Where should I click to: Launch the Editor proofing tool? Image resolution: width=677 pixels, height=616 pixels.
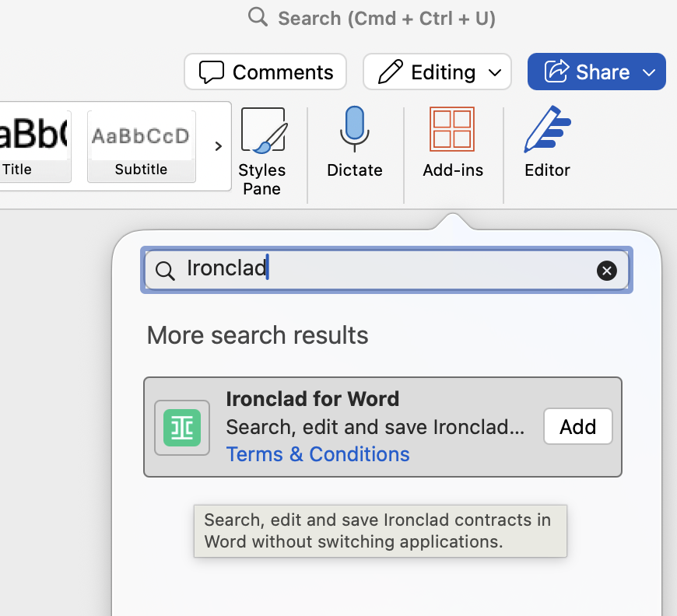click(547, 142)
